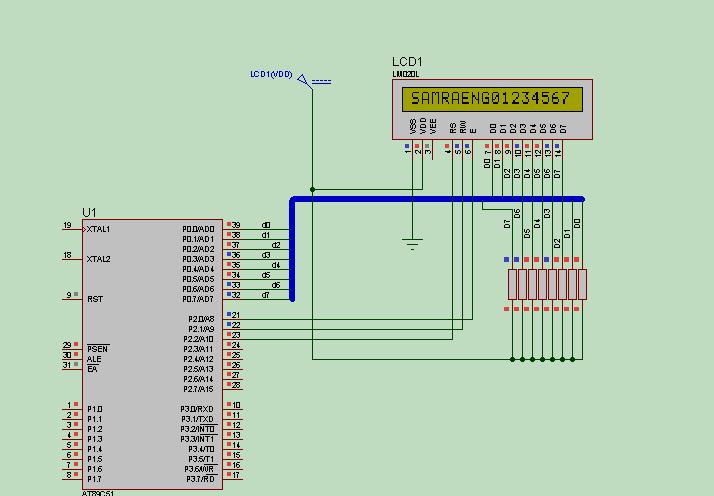
Task: Click the LCD1 component reference label
Action: point(407,62)
